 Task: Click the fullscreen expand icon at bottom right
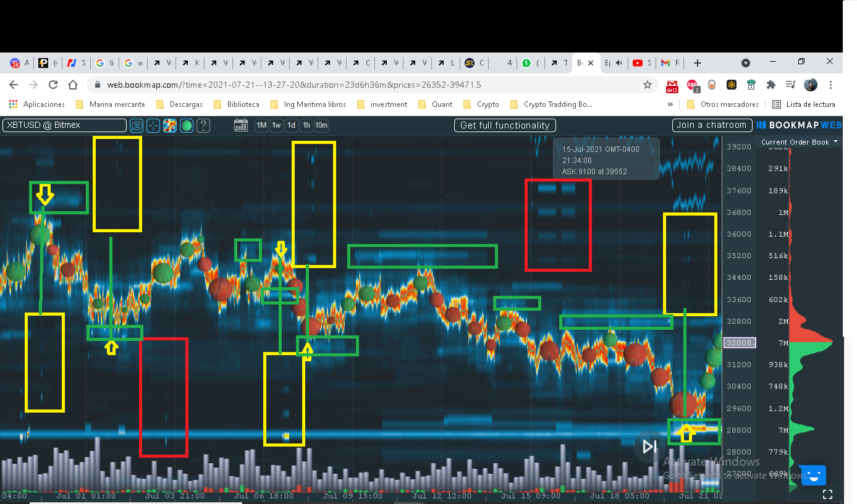[827, 494]
